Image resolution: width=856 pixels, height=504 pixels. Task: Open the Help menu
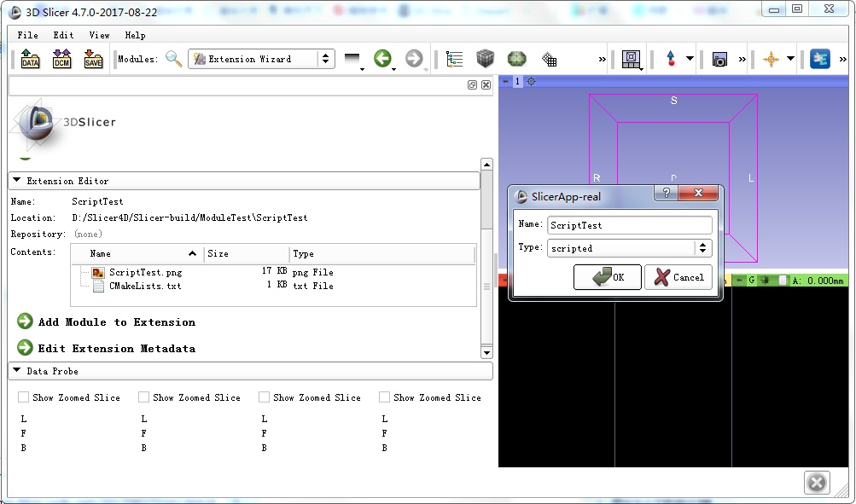135,35
